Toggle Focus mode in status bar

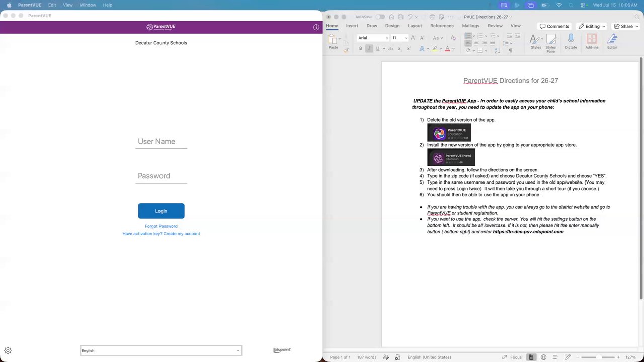click(512, 357)
